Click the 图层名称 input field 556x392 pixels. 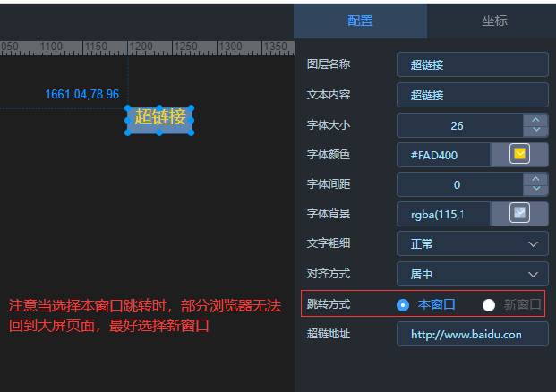tap(472, 64)
